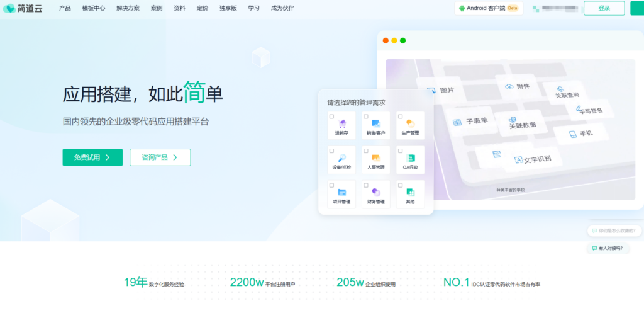
Task: Click the 有人对接吗? chat prompt
Action: click(x=608, y=248)
